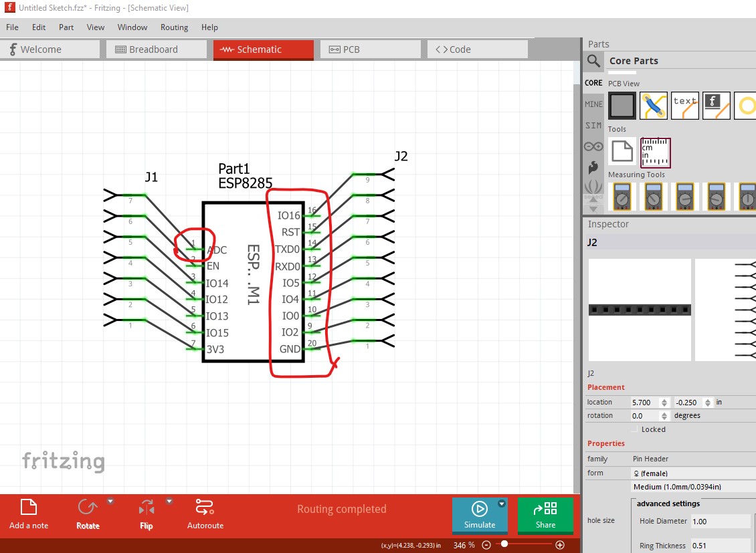Click the zoom in plus icon
This screenshot has height=553, width=756.
click(560, 545)
